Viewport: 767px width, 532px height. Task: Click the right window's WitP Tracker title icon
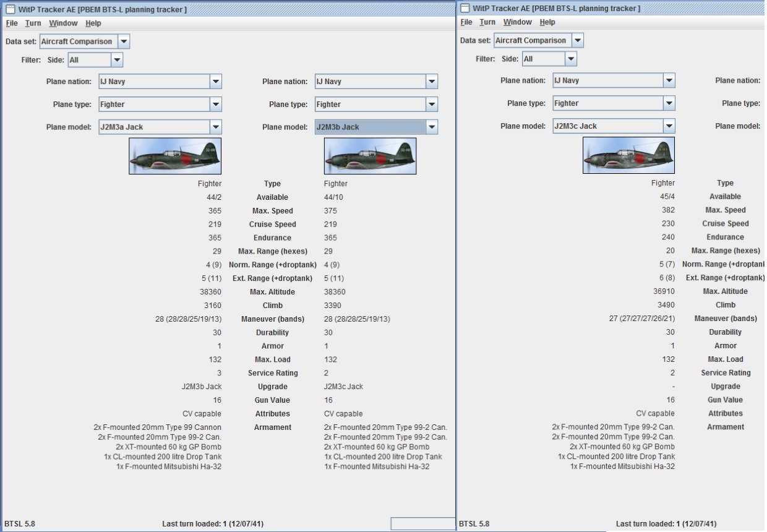[x=465, y=8]
